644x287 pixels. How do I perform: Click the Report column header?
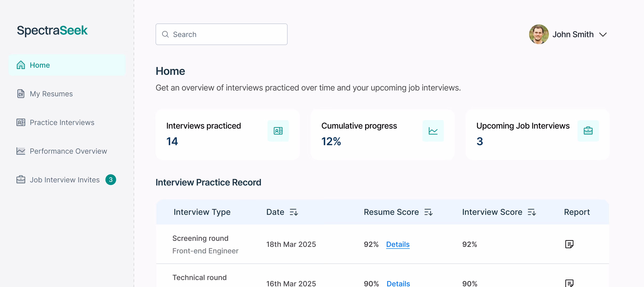577,212
